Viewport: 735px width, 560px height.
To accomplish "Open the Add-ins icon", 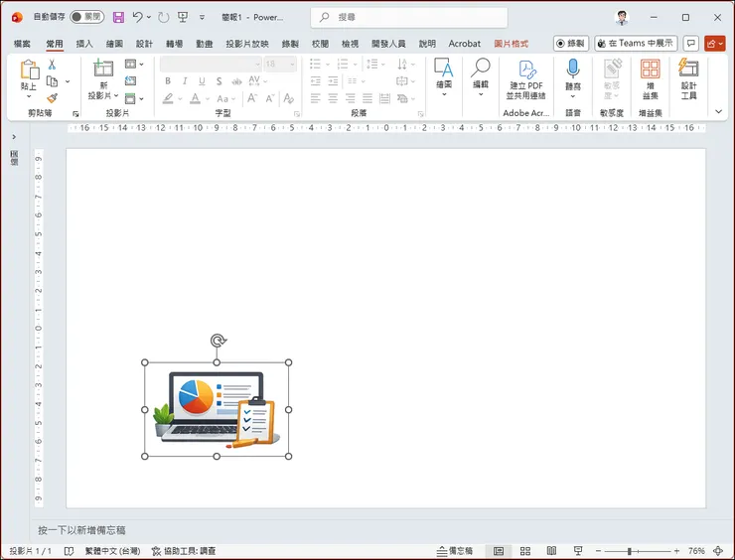I will click(x=651, y=69).
